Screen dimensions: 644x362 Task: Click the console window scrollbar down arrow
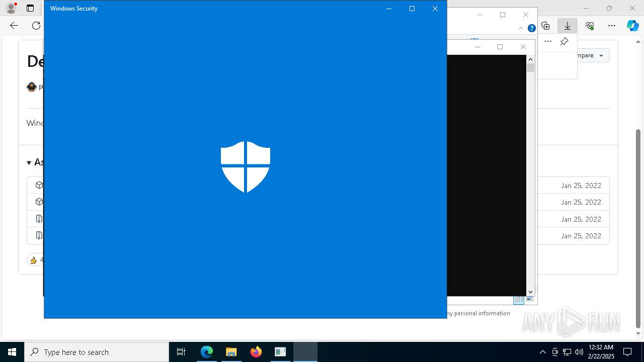click(x=530, y=292)
